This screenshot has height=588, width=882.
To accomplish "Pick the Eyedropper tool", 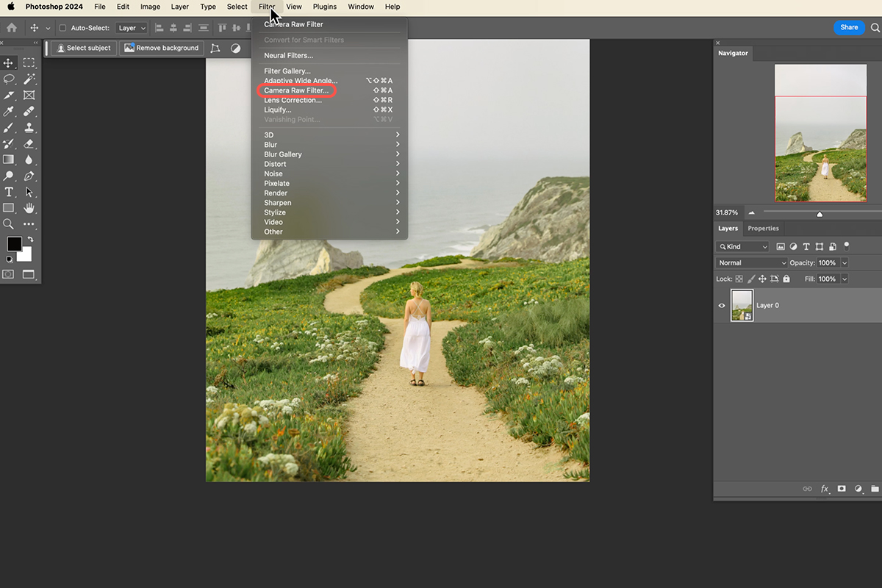I will (9, 112).
